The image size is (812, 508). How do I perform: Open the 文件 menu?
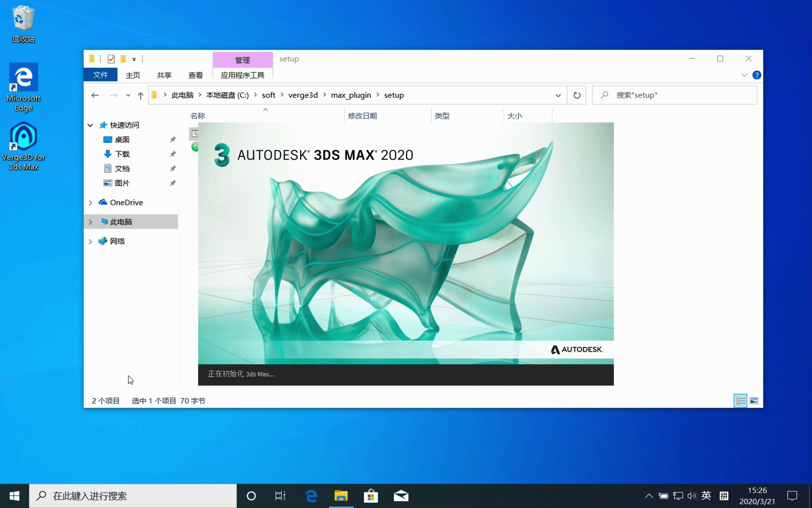point(100,75)
